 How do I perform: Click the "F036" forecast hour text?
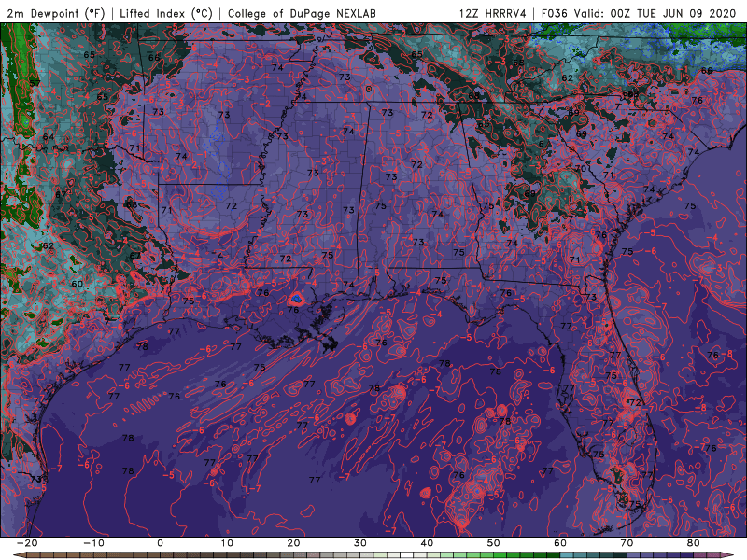(555, 13)
